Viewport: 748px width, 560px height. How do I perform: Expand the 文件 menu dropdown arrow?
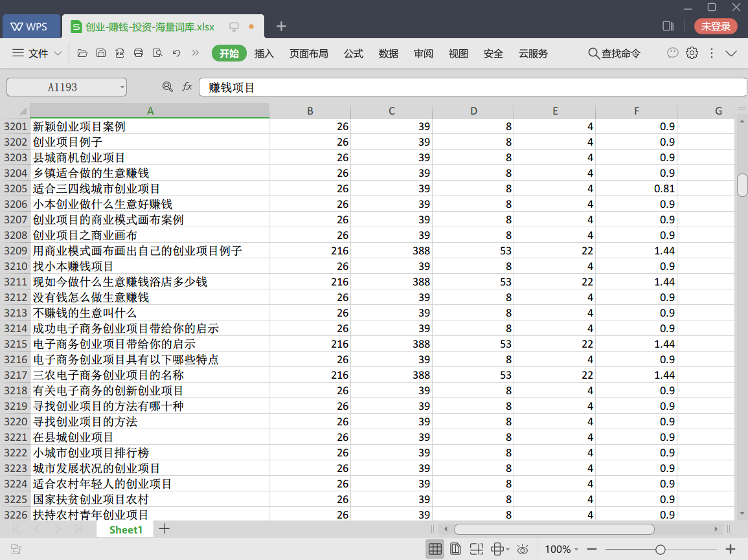(x=58, y=54)
